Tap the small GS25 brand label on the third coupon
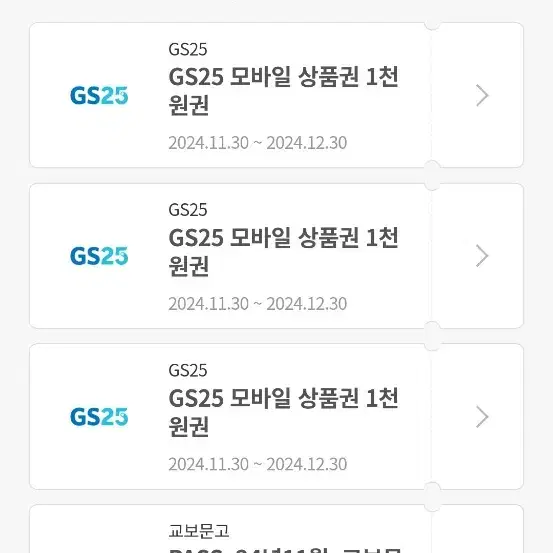The image size is (553, 553). pos(188,370)
